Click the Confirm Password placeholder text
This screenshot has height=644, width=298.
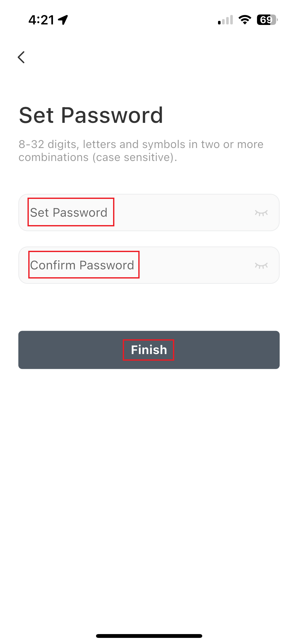click(82, 265)
